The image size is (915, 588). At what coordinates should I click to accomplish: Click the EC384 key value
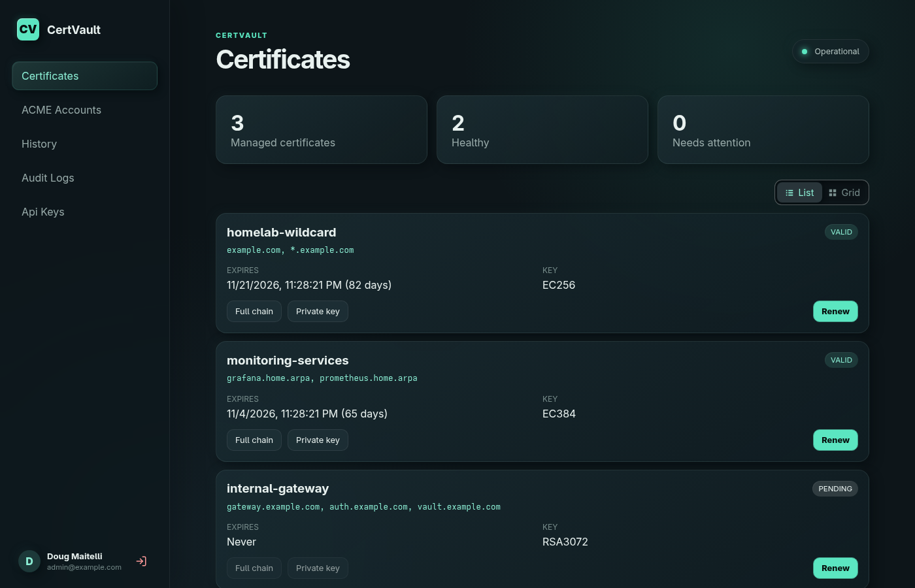click(559, 414)
